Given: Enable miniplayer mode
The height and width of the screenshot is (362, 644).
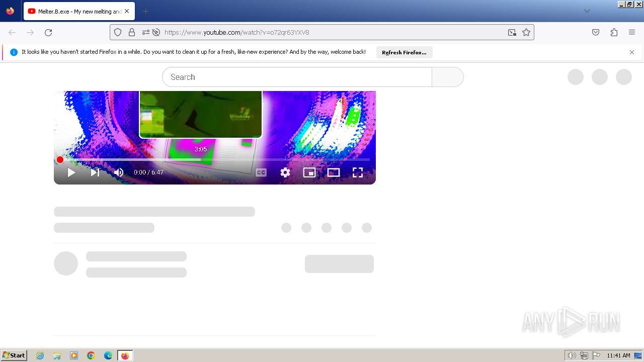Looking at the screenshot, I should [x=309, y=172].
